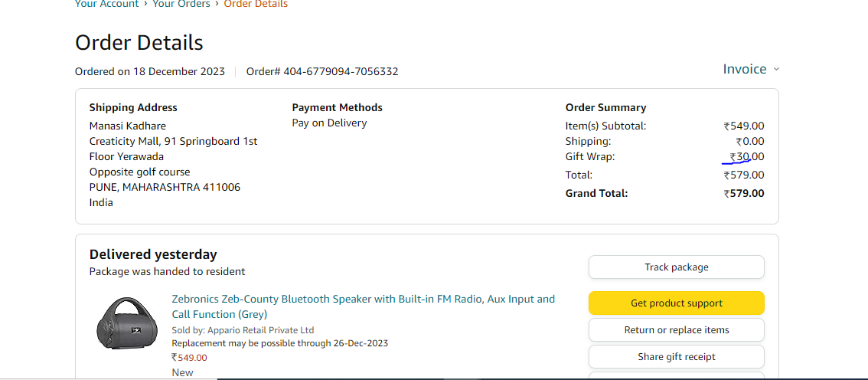868x380 pixels.
Task: Go to Your Account breadcrumb
Action: tap(107, 4)
